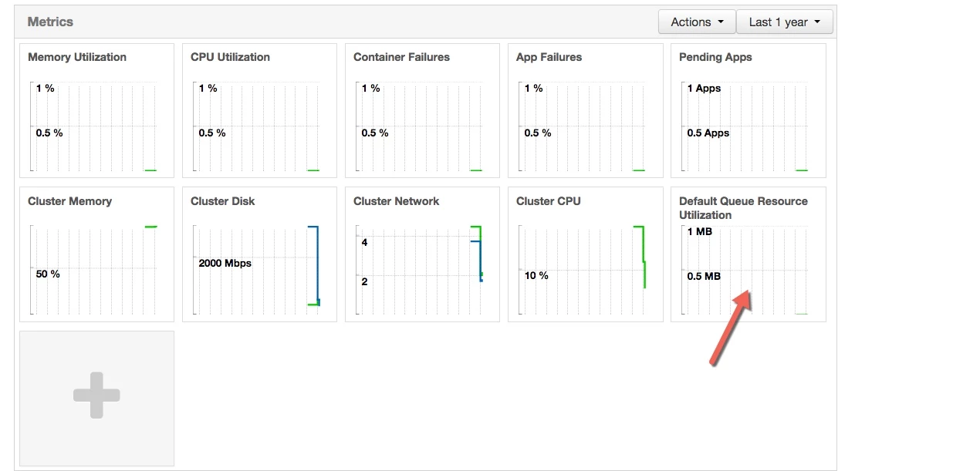
Task: Click the plus icon to add a widget
Action: (96, 395)
